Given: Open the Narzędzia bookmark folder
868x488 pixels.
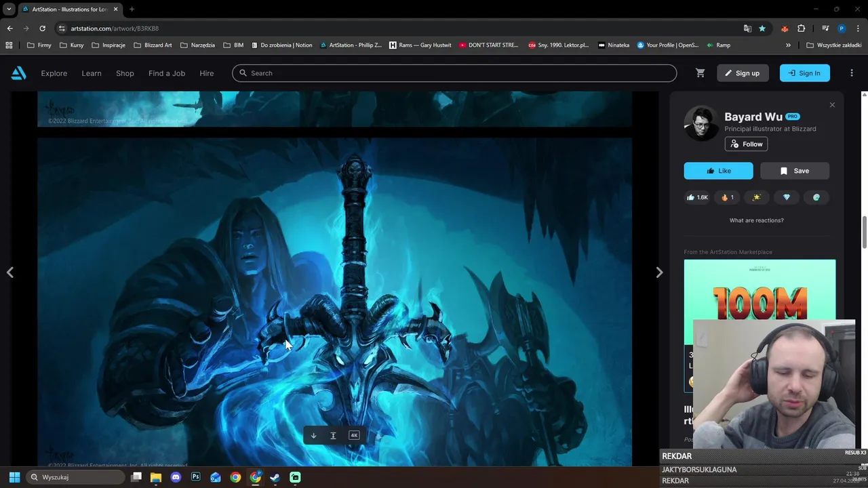Looking at the screenshot, I should coord(197,45).
